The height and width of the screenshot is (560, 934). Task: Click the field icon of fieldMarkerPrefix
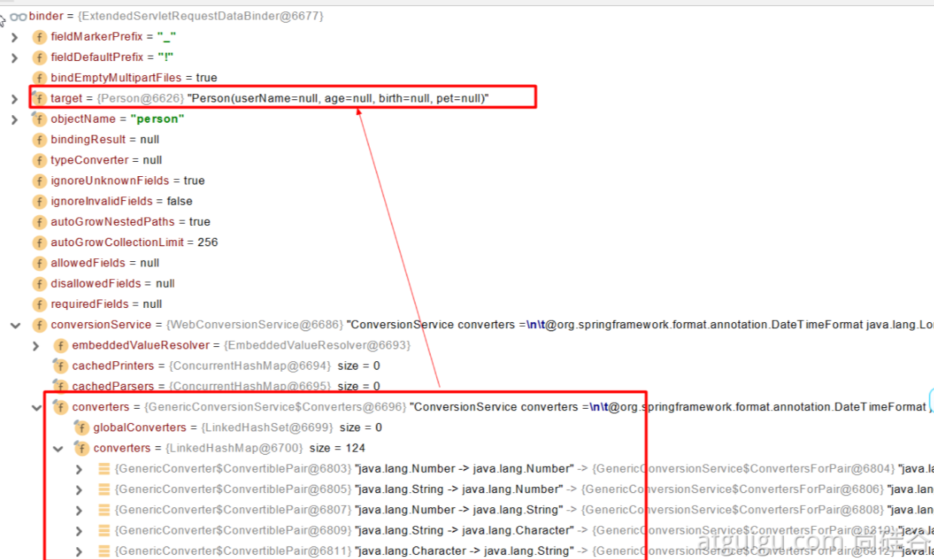pos(39,37)
